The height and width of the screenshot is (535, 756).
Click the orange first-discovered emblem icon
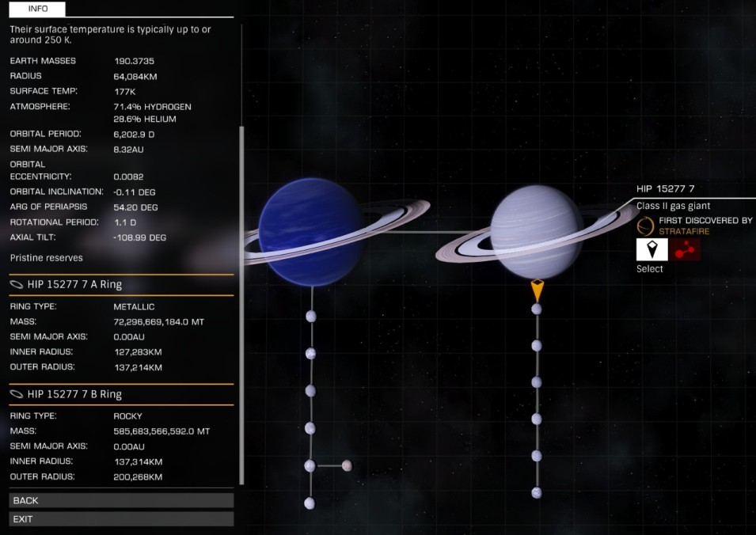point(645,226)
